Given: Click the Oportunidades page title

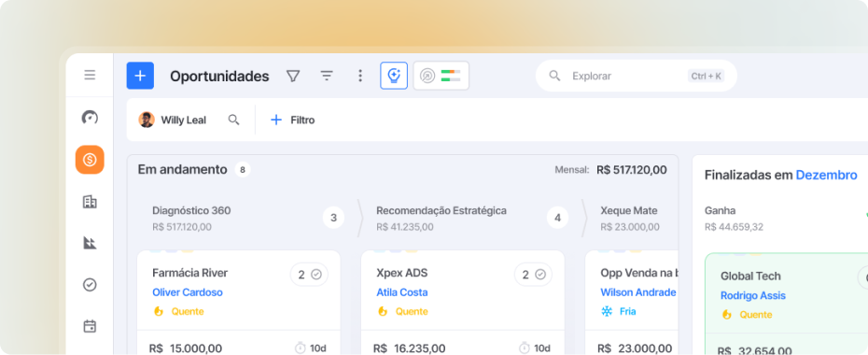Looking at the screenshot, I should (x=219, y=77).
